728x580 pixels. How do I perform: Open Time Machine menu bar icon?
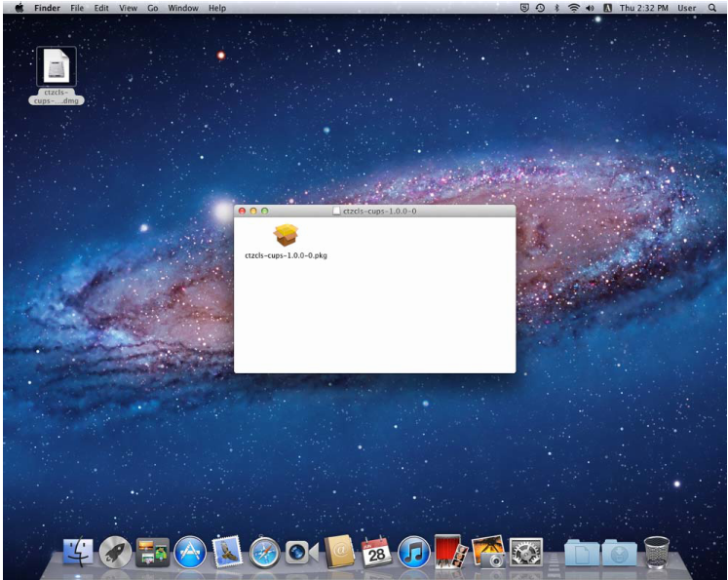(x=541, y=8)
